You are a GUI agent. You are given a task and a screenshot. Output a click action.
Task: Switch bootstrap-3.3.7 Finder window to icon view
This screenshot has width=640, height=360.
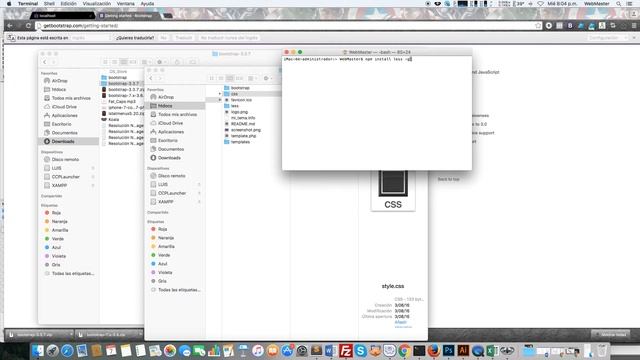click(x=105, y=62)
